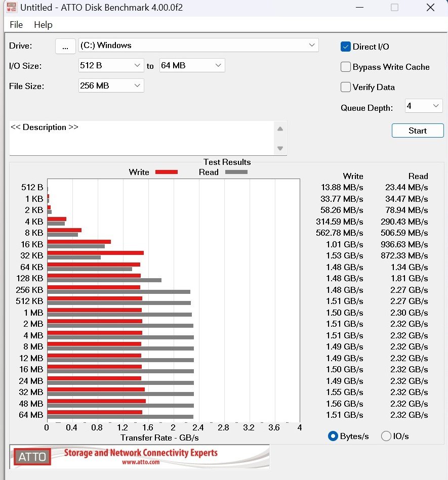Open the 64 MB maximum I/O size dropdown
Image resolution: width=448 pixels, height=480 pixels.
pos(192,66)
